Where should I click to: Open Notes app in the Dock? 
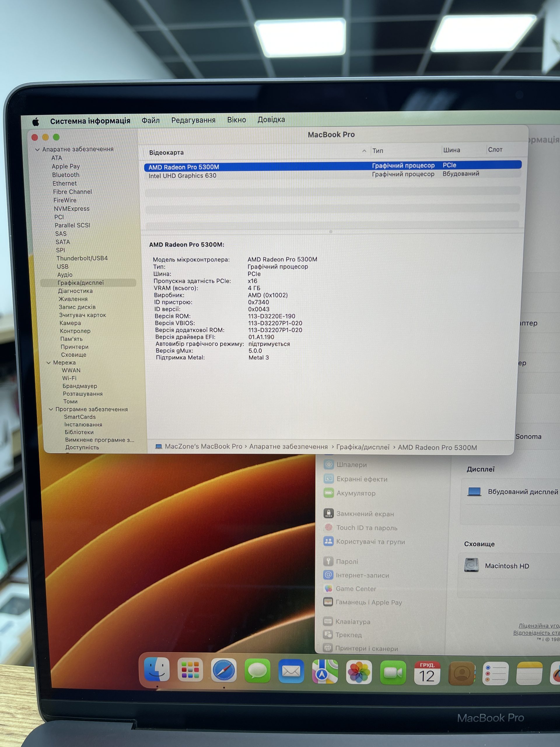529,673
